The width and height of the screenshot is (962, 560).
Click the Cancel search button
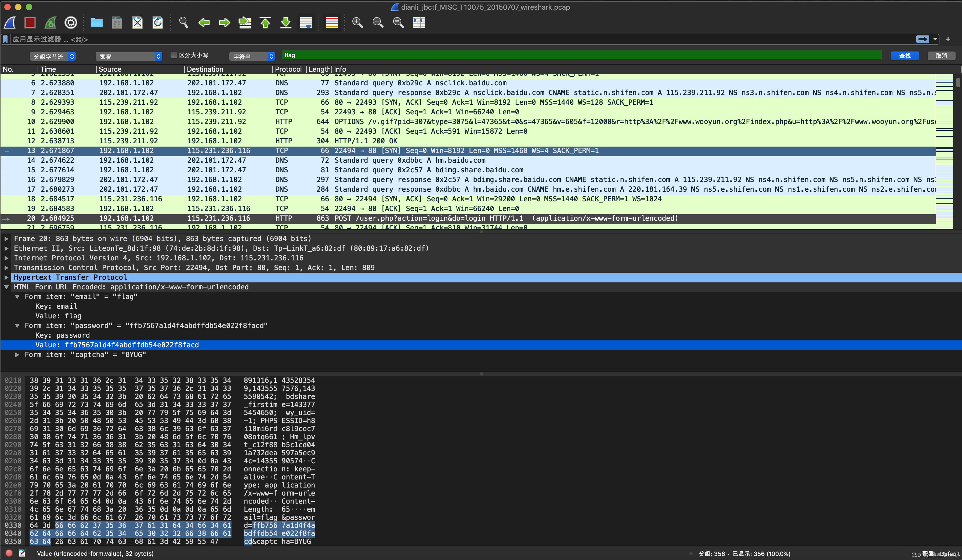click(x=941, y=56)
